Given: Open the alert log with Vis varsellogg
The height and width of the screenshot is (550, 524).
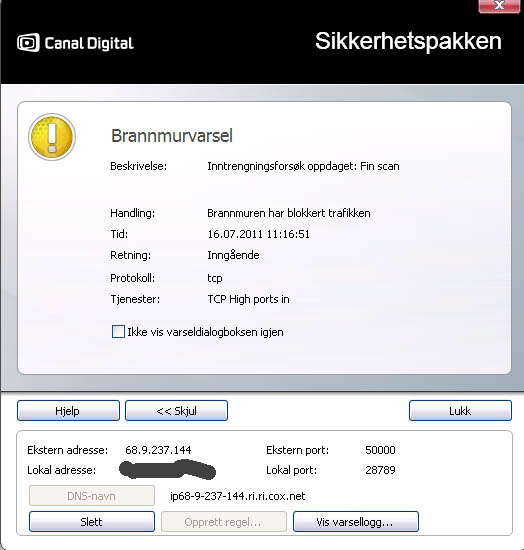Looking at the screenshot, I should tap(356, 522).
